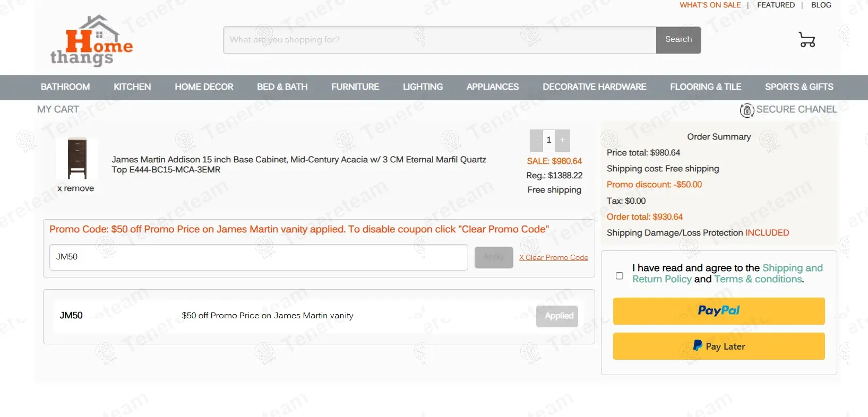Click the $50 off Promo Price description
868x417 pixels.
click(x=268, y=316)
